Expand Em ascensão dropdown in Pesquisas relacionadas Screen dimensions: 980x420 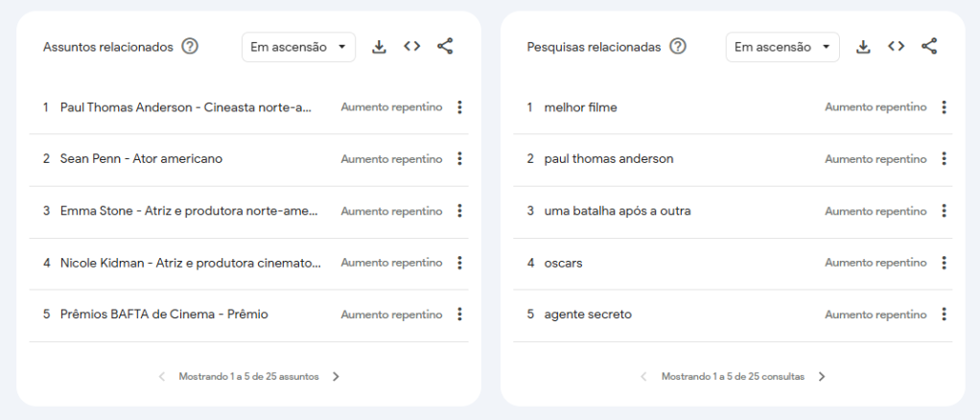tap(782, 47)
